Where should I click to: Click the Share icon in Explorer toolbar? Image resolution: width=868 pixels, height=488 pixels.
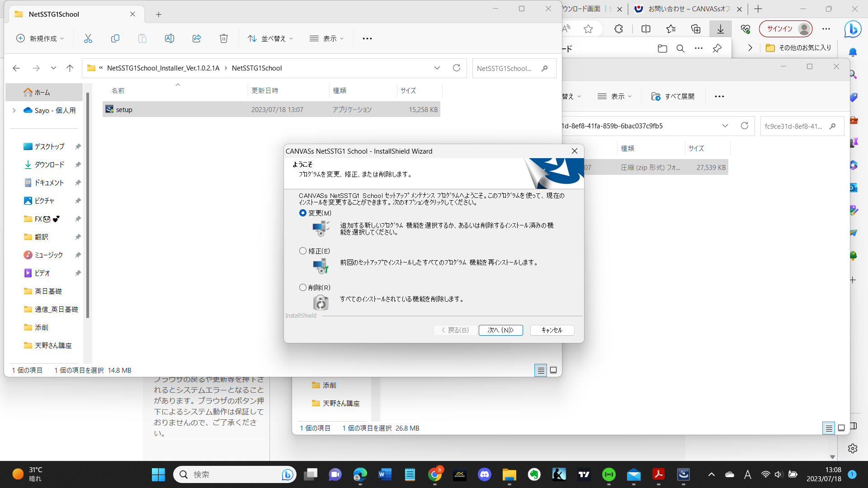tap(197, 38)
